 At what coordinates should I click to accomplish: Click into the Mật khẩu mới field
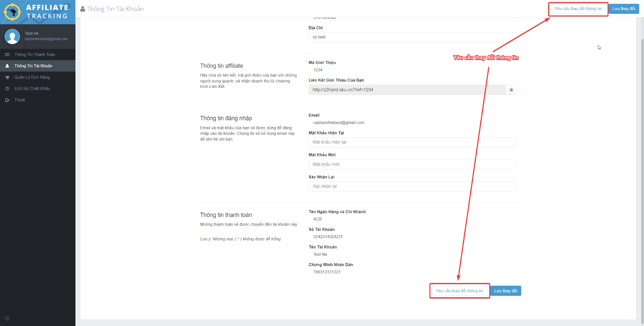[x=413, y=164]
